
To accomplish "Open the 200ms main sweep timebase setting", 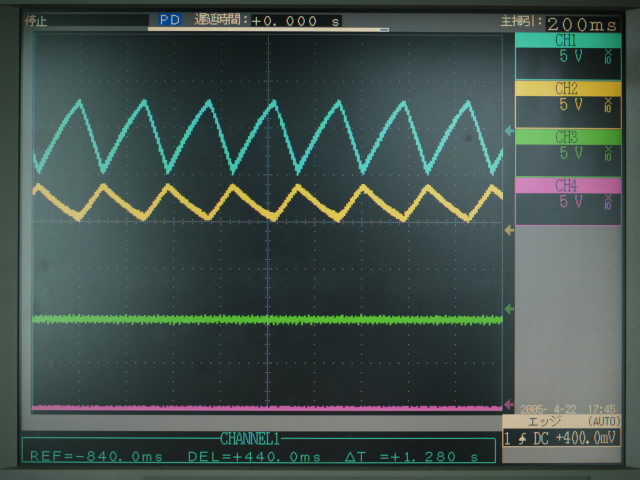I will point(581,21).
